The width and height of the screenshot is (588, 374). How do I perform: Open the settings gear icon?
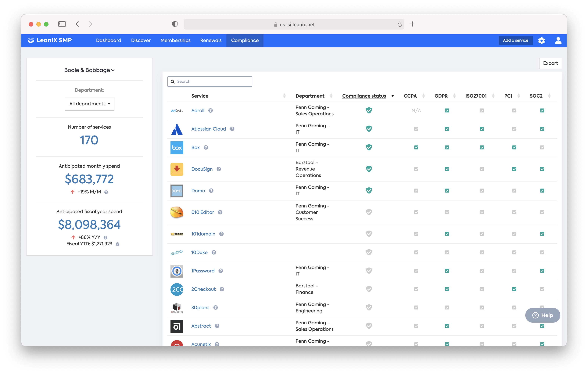point(541,41)
